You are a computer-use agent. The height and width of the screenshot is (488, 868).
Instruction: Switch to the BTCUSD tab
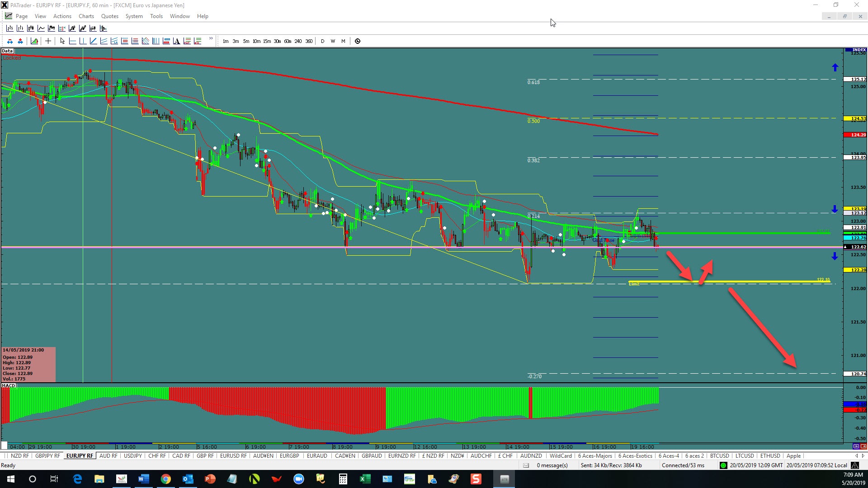click(720, 456)
